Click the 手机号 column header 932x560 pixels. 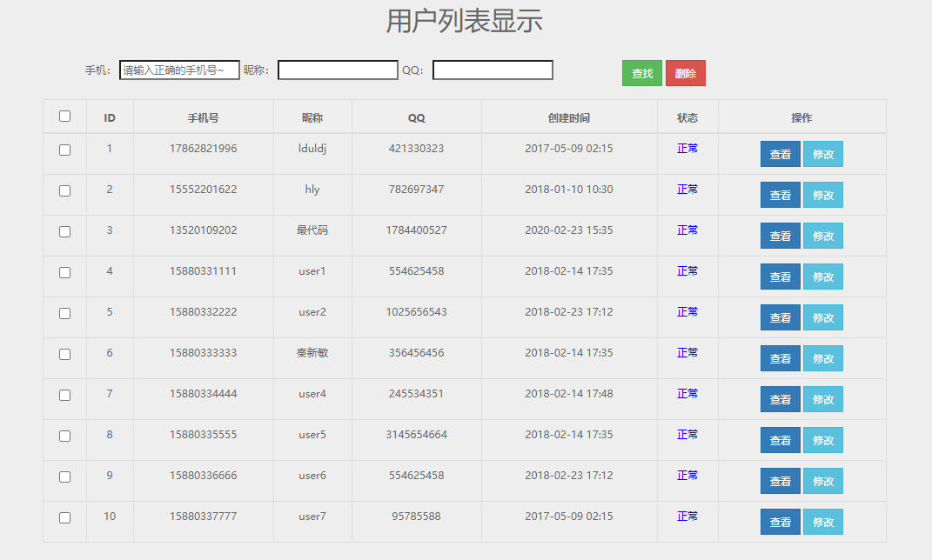tap(204, 118)
